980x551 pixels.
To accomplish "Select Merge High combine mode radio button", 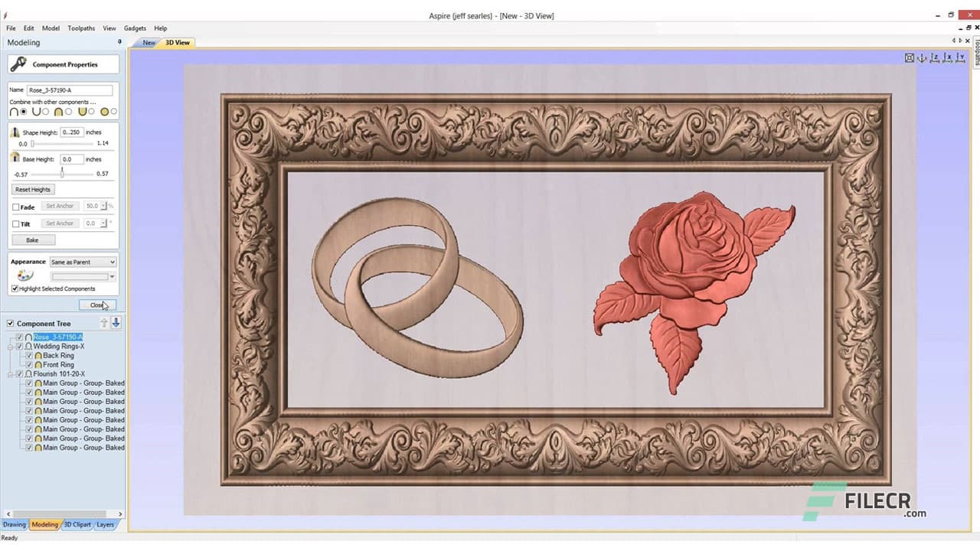I will pos(69,112).
